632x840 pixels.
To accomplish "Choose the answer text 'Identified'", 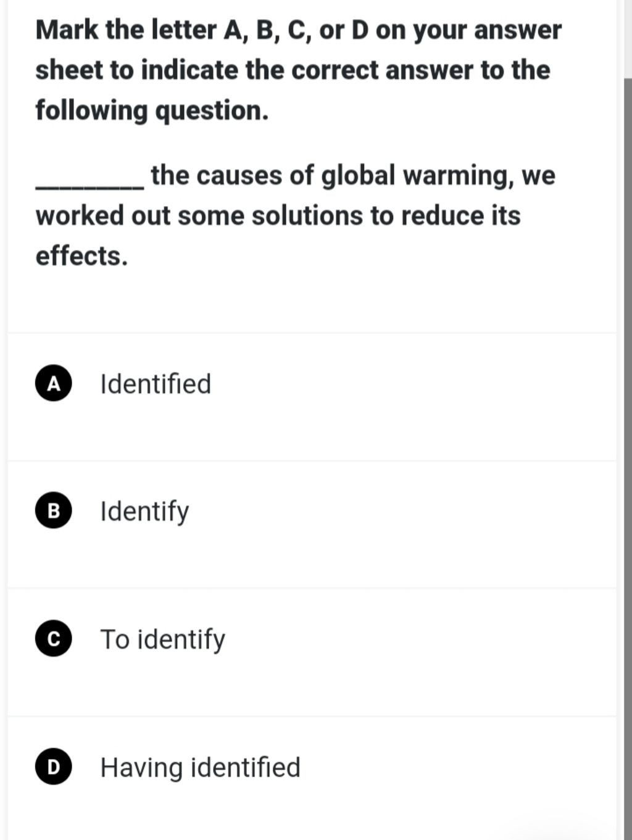I will coord(156,384).
